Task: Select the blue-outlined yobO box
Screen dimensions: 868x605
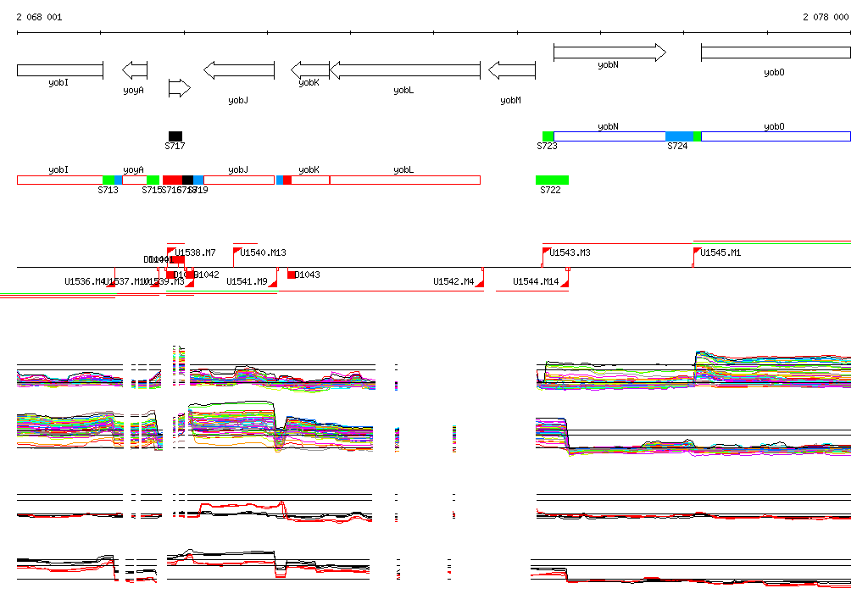Action: pos(776,136)
